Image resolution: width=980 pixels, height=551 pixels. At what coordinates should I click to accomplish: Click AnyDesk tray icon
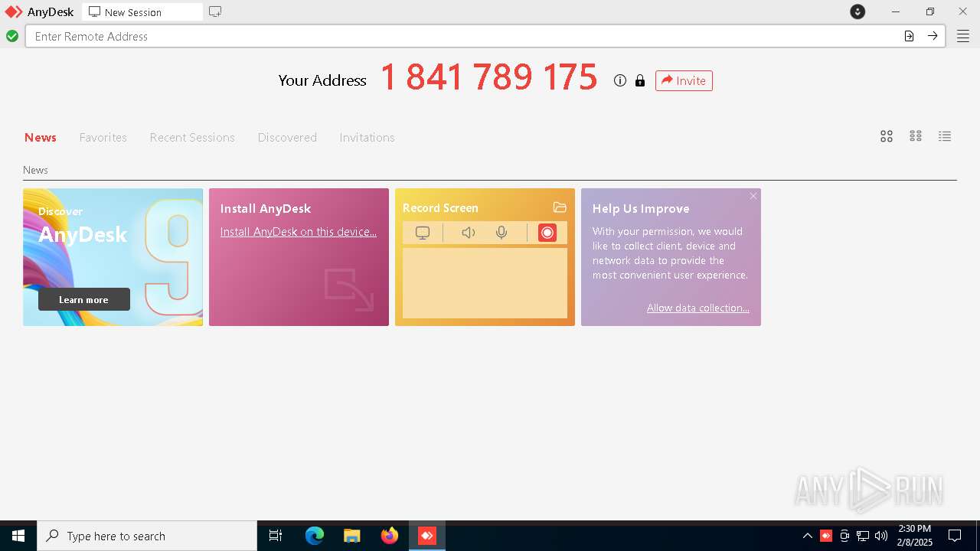tap(826, 536)
